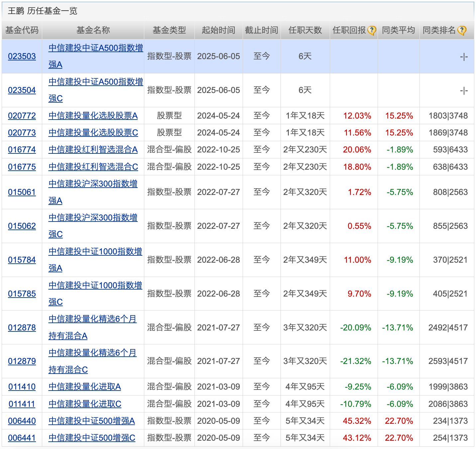This screenshot has width=476, height=449.
Task: Click fund code 011411
Action: (22, 404)
